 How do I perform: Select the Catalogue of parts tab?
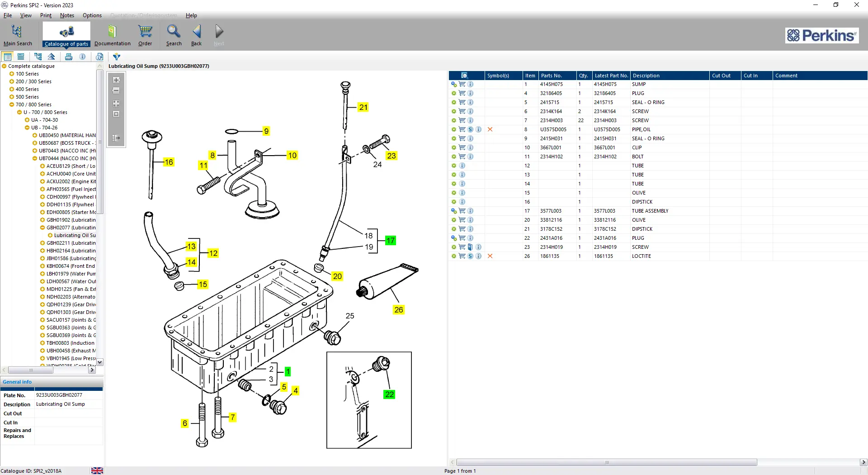pos(66,35)
